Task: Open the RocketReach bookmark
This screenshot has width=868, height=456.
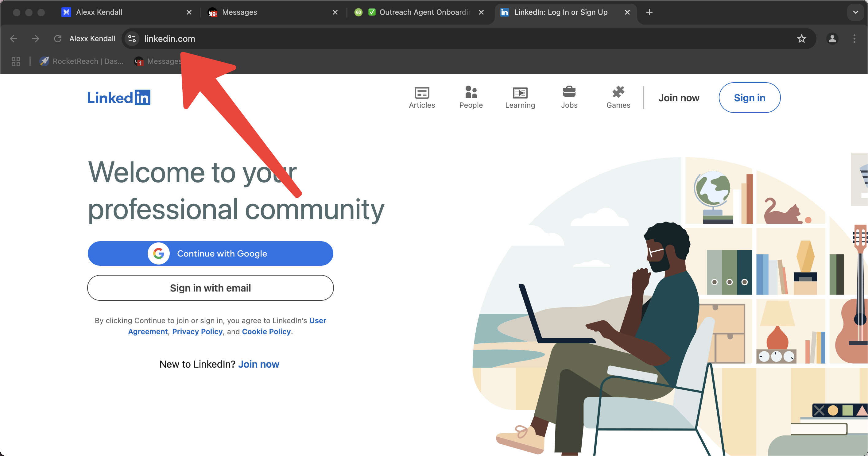Action: 82,61
